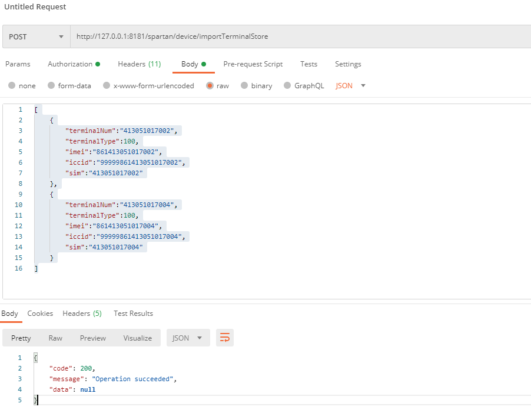Click the Preview response view button
This screenshot has width=531, height=420.
[93, 338]
